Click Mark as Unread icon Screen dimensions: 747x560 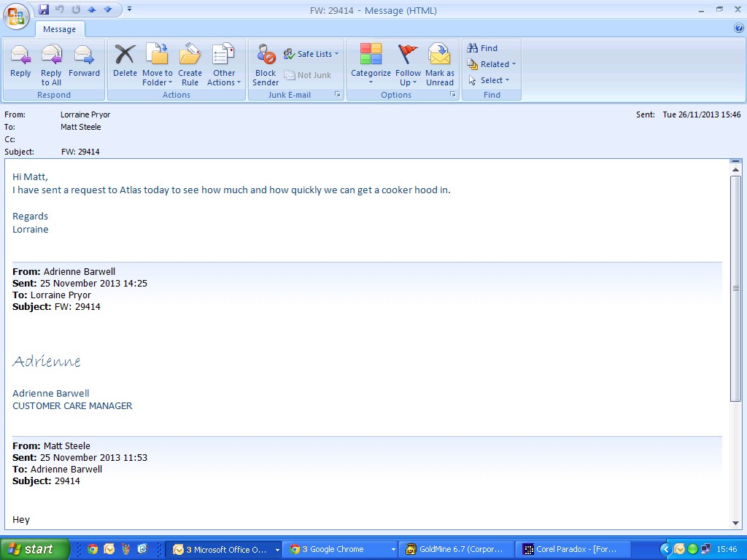[440, 65]
